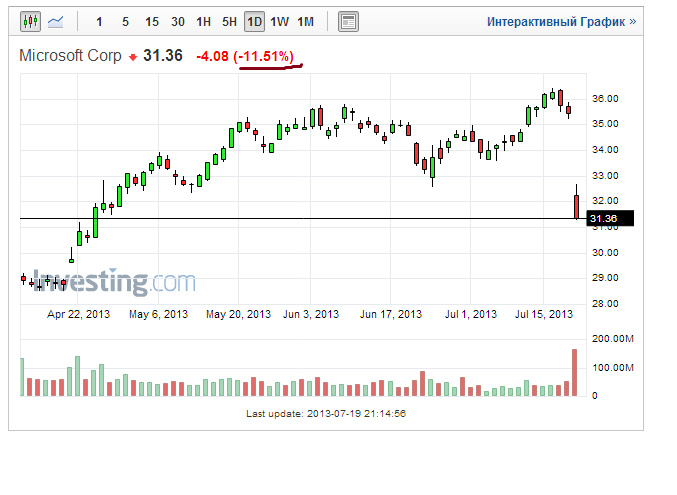677x495 pixels.
Task: Click the 31.36 last price value
Action: [x=163, y=56]
